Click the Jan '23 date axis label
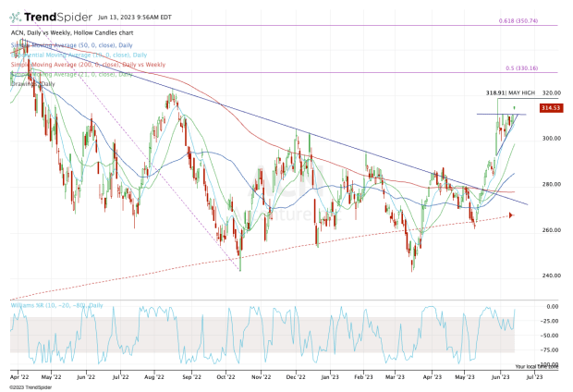The height and width of the screenshot is (392, 573). (x=330, y=376)
